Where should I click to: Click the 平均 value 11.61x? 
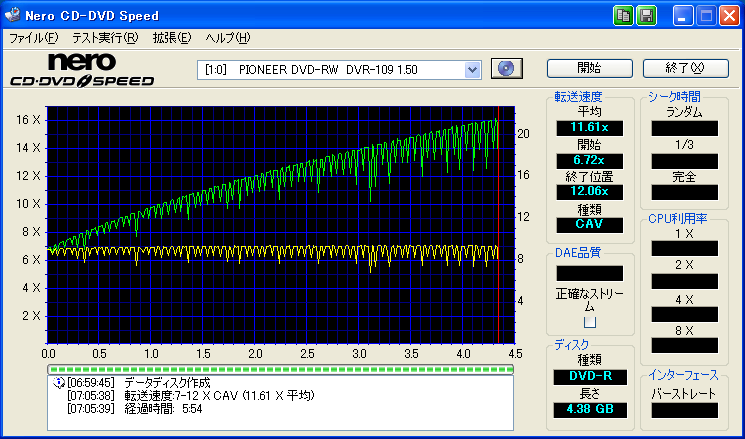pos(590,128)
